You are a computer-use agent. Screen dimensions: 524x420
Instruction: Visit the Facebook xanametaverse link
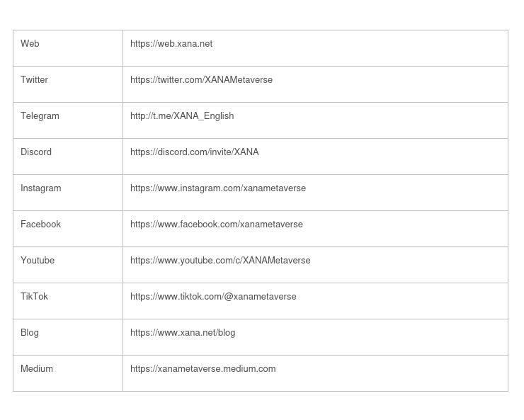pos(216,225)
